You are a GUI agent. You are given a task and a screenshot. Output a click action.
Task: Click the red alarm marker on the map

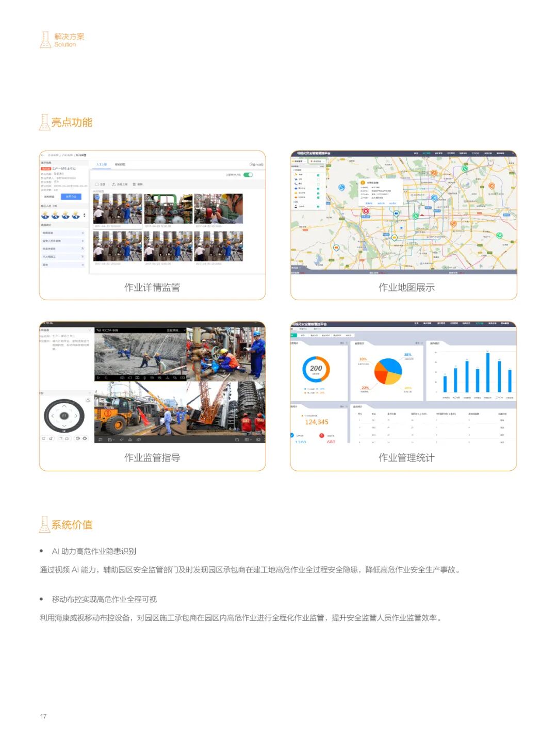366,211
